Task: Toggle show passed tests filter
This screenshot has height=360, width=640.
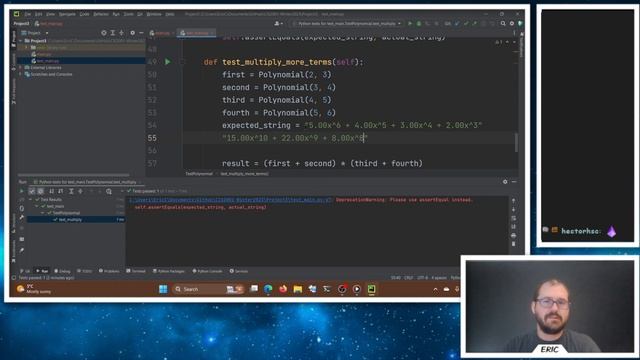Action: (x=32, y=191)
